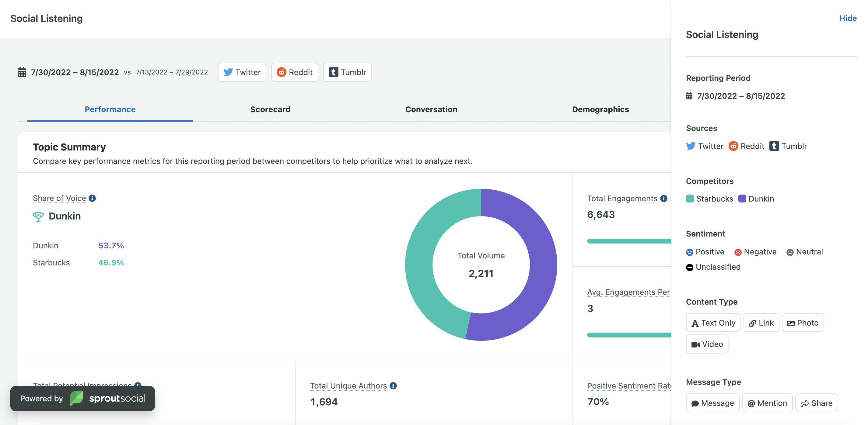Click the Share of Voice info icon
Screen dimensions: 868x425
coord(92,198)
